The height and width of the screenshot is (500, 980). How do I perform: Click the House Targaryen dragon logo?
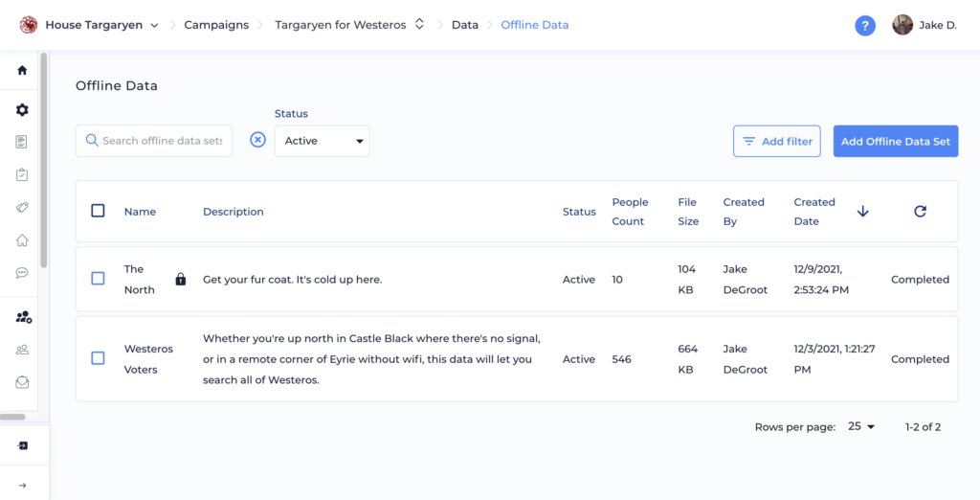[28, 25]
